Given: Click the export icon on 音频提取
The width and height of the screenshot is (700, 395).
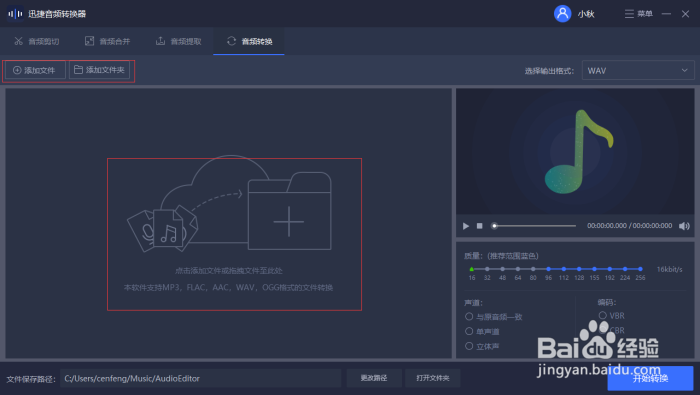Looking at the screenshot, I should pos(160,41).
